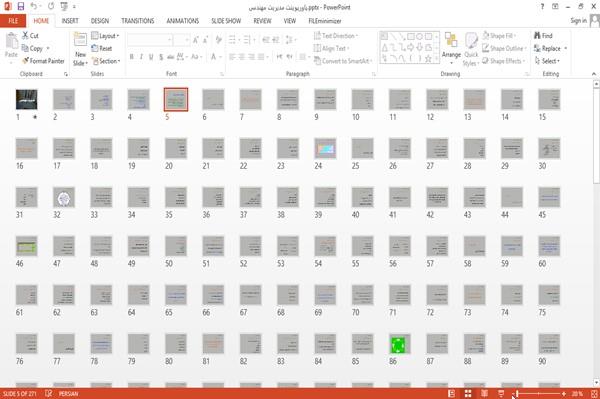The image size is (600, 399).
Task: Click the zoom percentage value
Action: pos(577,394)
